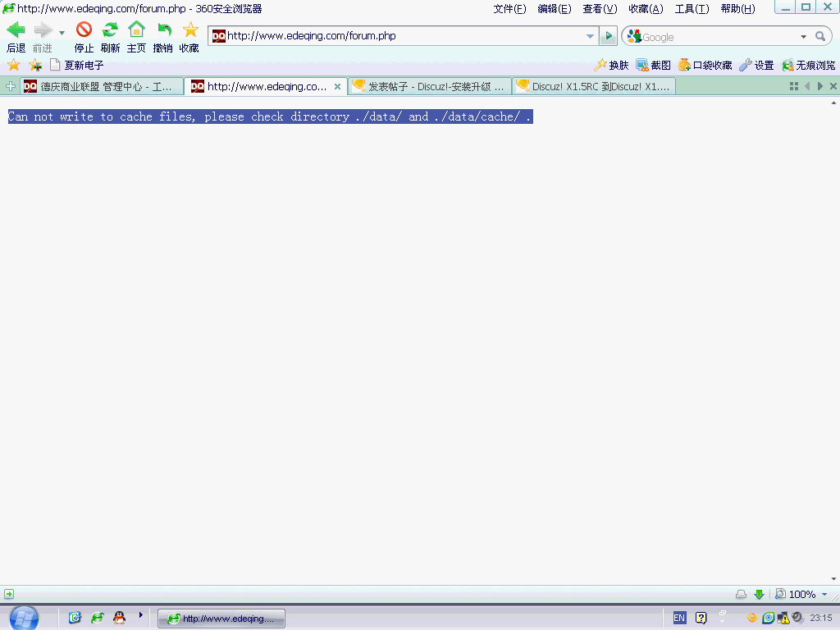Open the QQ penguin quick launch icon
840x630 pixels.
point(120,618)
